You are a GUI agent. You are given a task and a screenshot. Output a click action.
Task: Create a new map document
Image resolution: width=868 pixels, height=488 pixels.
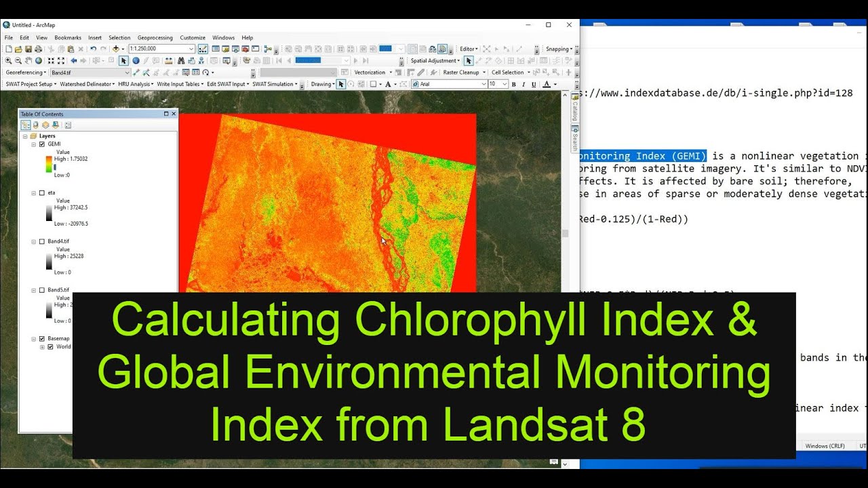8,49
